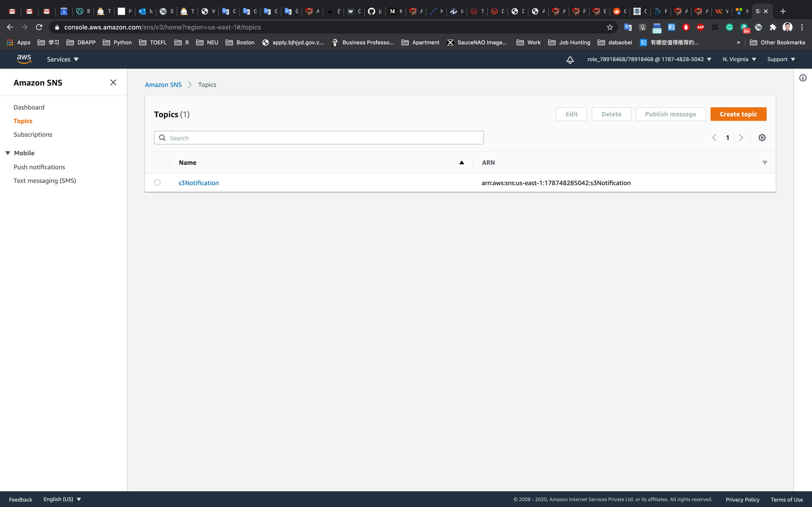Open N. Virginia region dropdown
812x507 pixels.
click(739, 59)
